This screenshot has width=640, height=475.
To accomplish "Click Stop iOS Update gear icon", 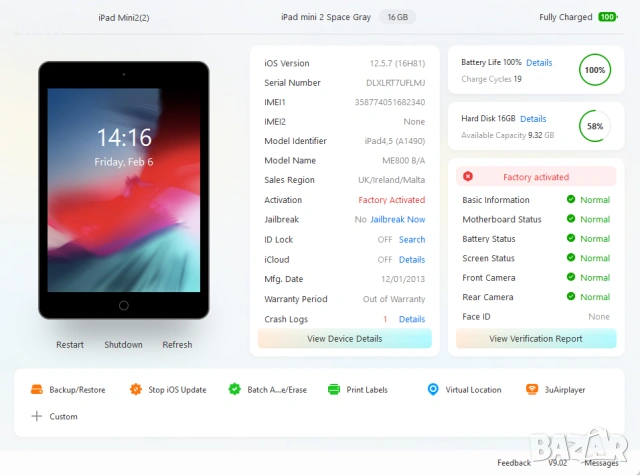I will pos(136,389).
